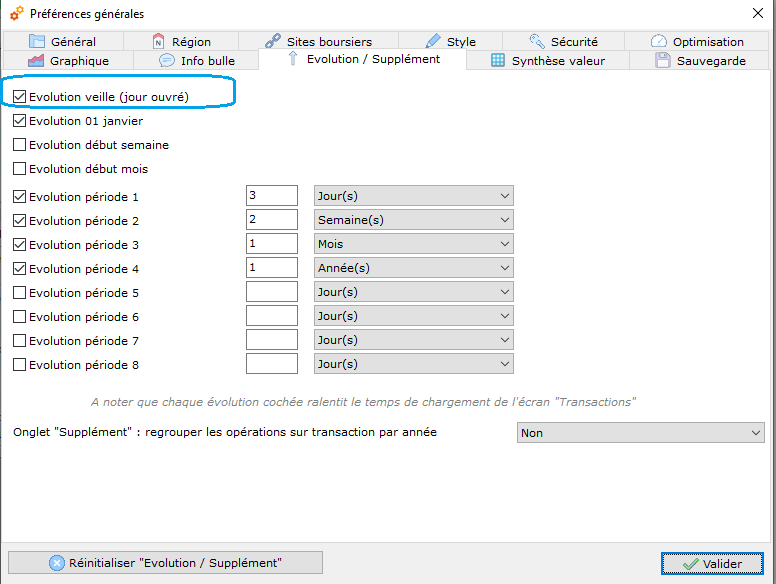This screenshot has height=584, width=776.
Task: Check Evolution période 6
Action: click(x=19, y=317)
